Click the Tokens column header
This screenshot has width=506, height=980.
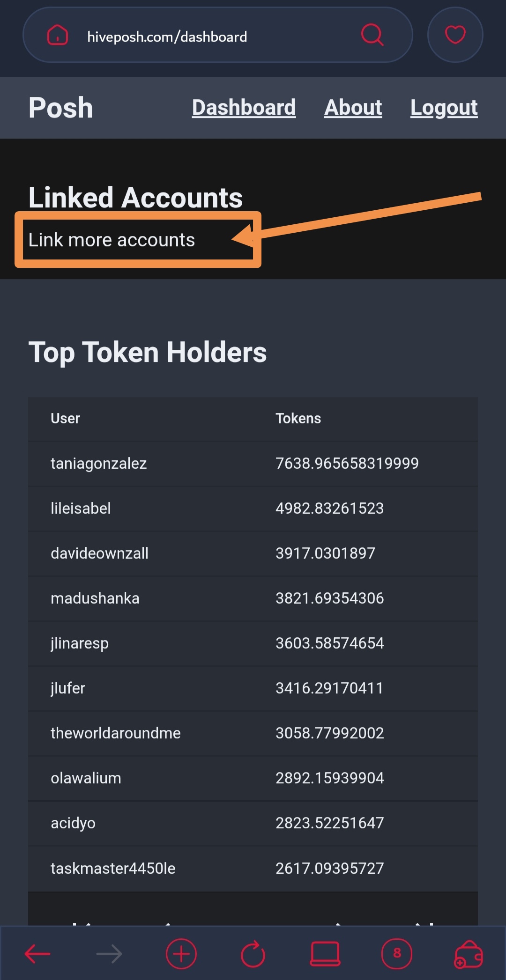(x=298, y=418)
